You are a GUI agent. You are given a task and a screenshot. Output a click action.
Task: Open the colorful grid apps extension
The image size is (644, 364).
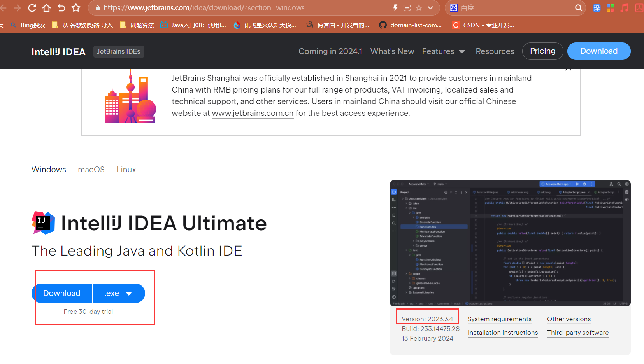pyautogui.click(x=611, y=8)
